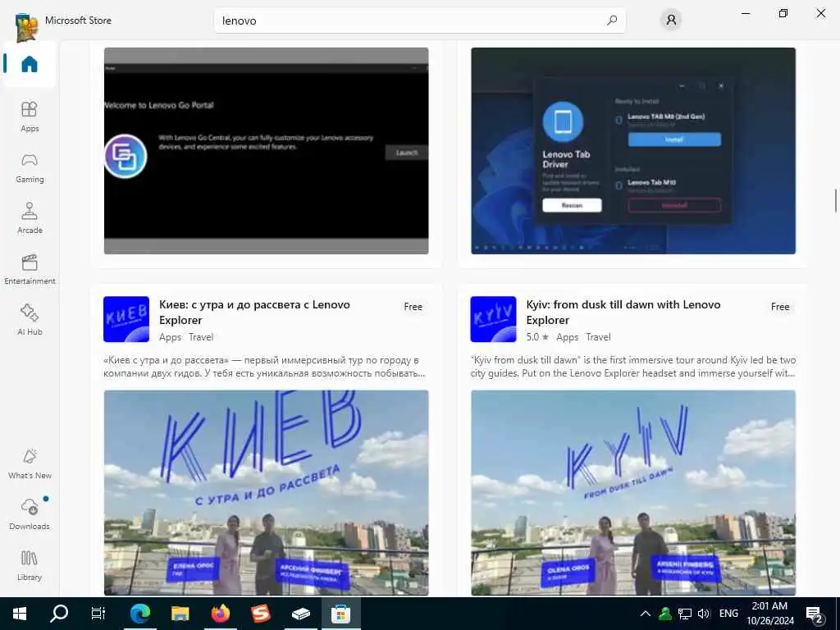Launch Microsoft Edge from taskbar

(x=139, y=614)
